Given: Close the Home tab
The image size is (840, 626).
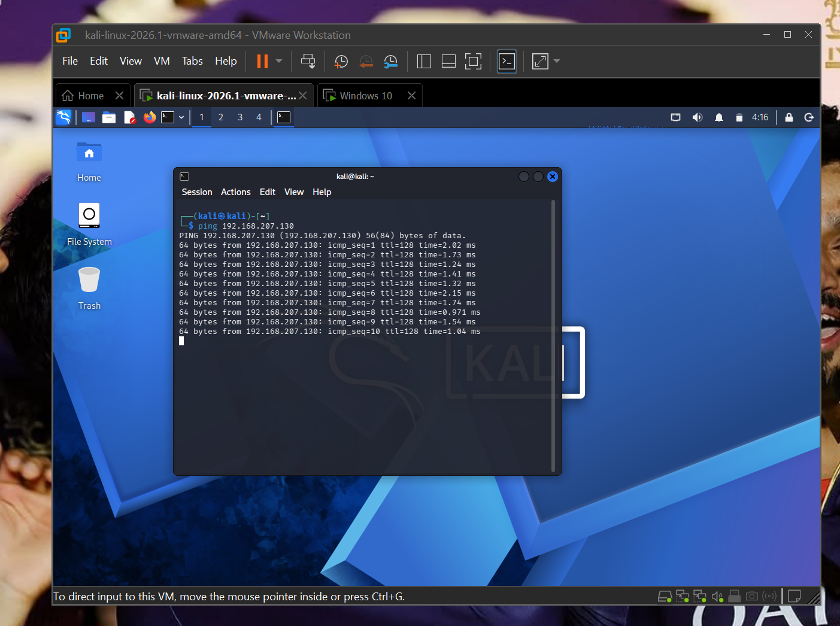Looking at the screenshot, I should 119,96.
